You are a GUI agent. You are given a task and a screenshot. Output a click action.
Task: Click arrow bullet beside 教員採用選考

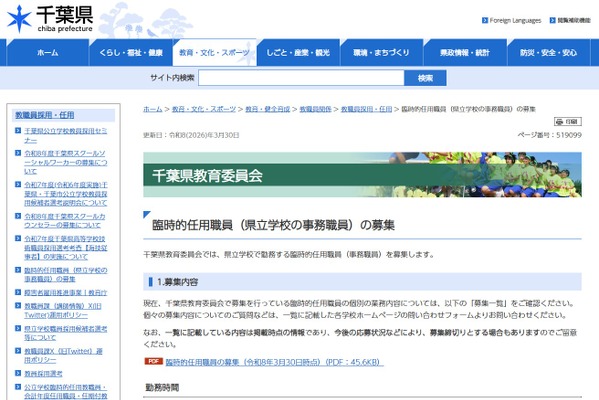pyautogui.click(x=18, y=373)
